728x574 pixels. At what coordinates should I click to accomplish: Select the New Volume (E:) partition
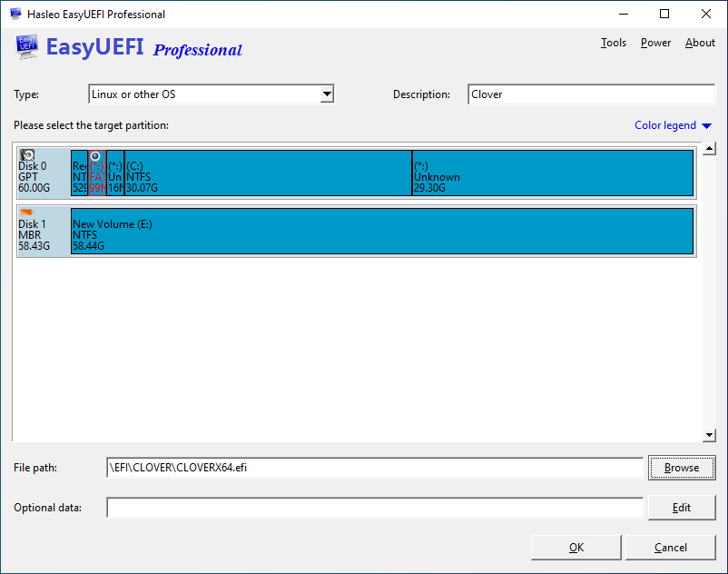382,231
